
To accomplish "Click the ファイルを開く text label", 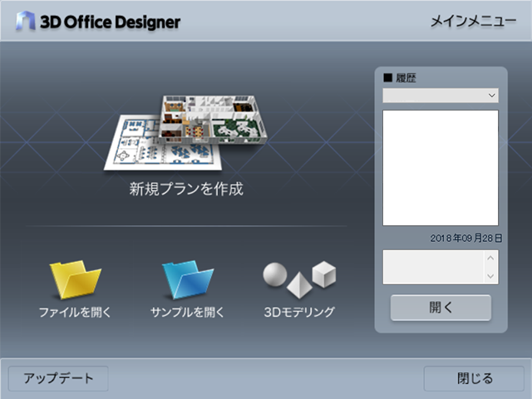I will pyautogui.click(x=75, y=313).
